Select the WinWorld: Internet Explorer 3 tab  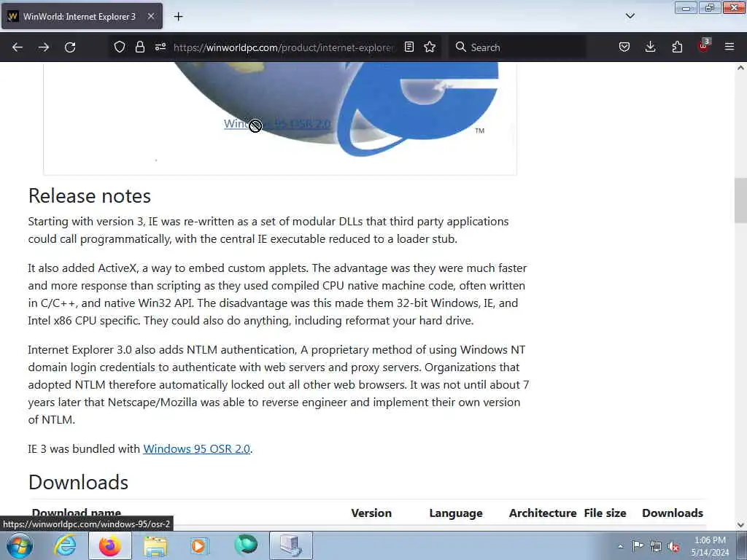pos(82,17)
